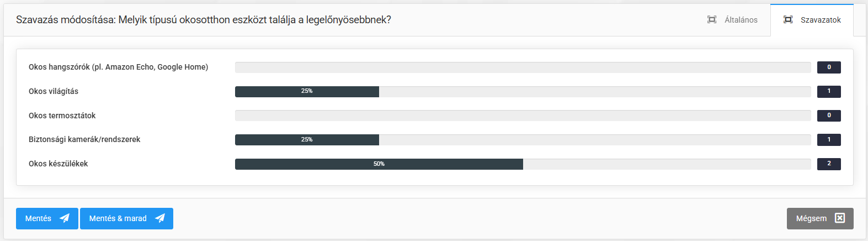Click the Általános tab icon

712,20
